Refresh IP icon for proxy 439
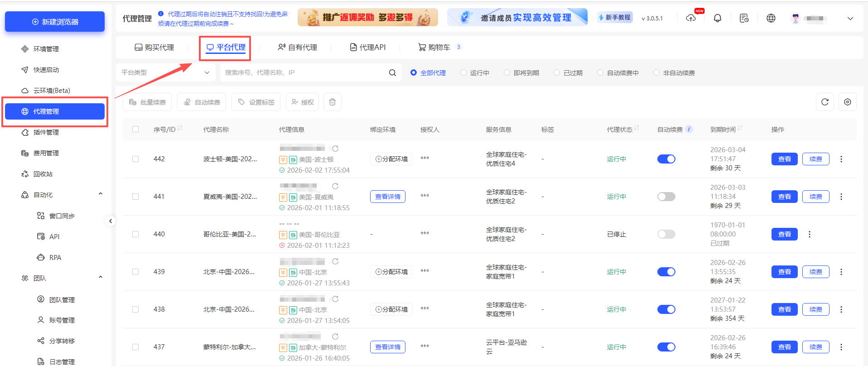The width and height of the screenshot is (868, 366). coord(335,261)
